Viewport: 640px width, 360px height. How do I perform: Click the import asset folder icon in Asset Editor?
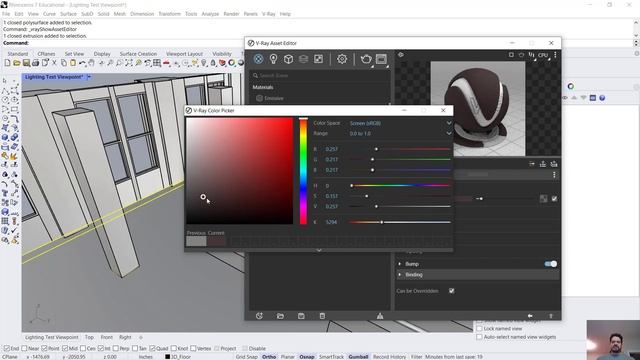pos(280,316)
